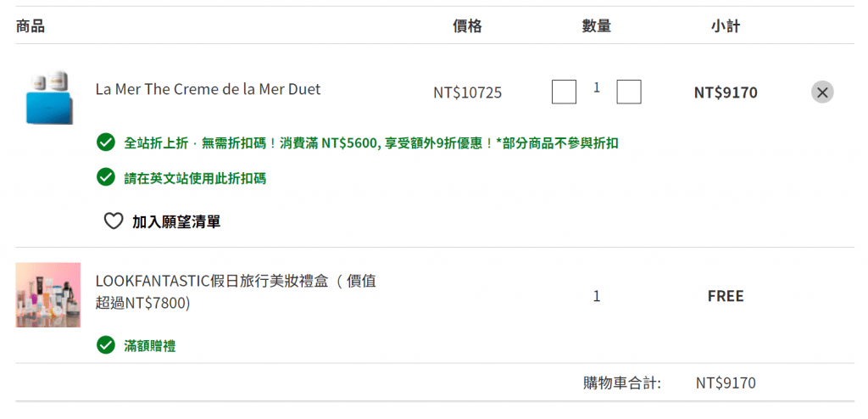
Task: Click the 購物車合計 total amount
Action: (725, 383)
